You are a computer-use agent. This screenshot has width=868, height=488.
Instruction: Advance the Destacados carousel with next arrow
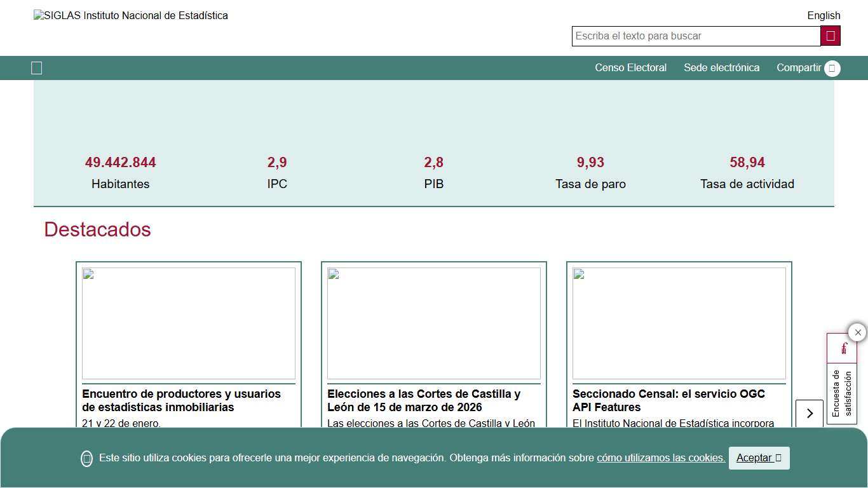click(x=809, y=413)
